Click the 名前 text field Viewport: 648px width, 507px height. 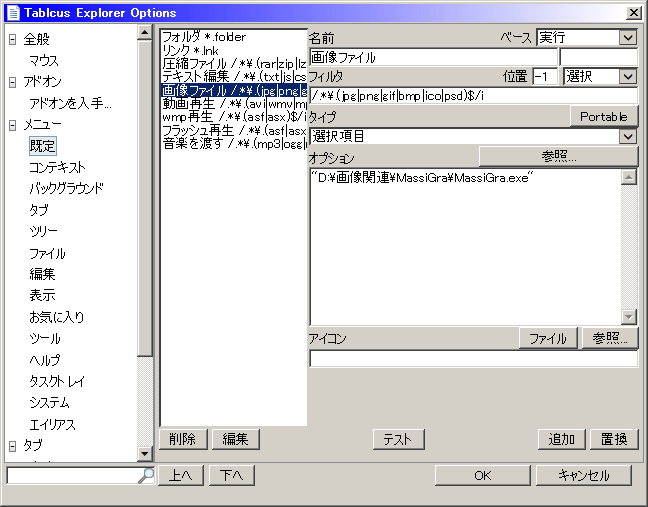(x=433, y=57)
